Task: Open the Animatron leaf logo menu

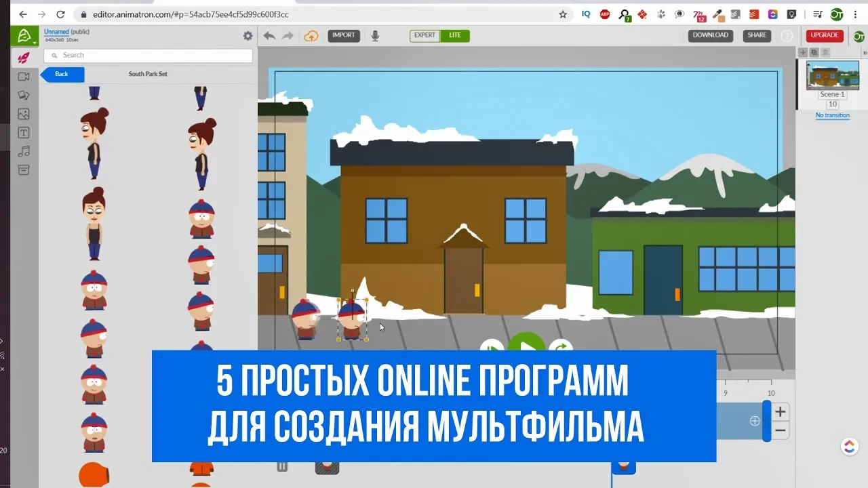Action: click(x=24, y=36)
